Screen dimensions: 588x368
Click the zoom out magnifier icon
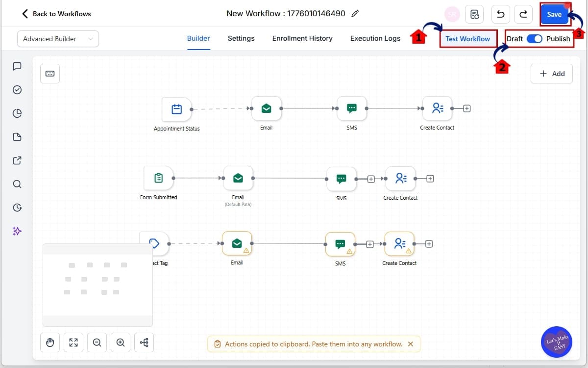pos(97,343)
